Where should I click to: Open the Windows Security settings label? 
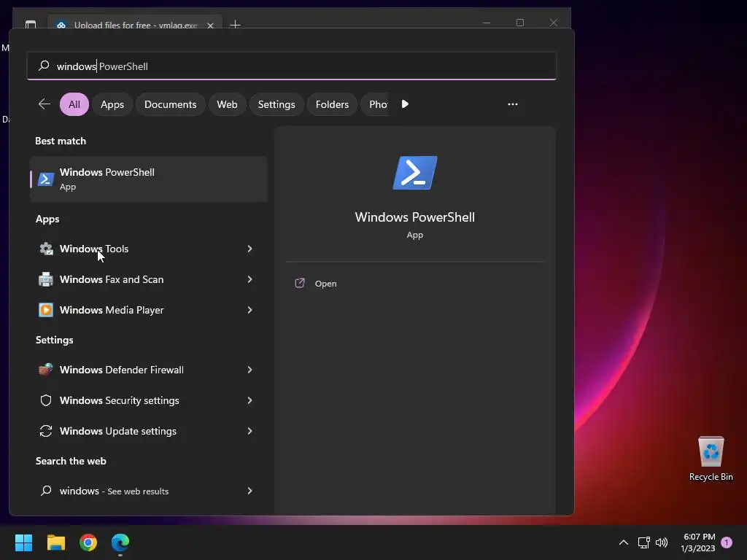point(119,400)
